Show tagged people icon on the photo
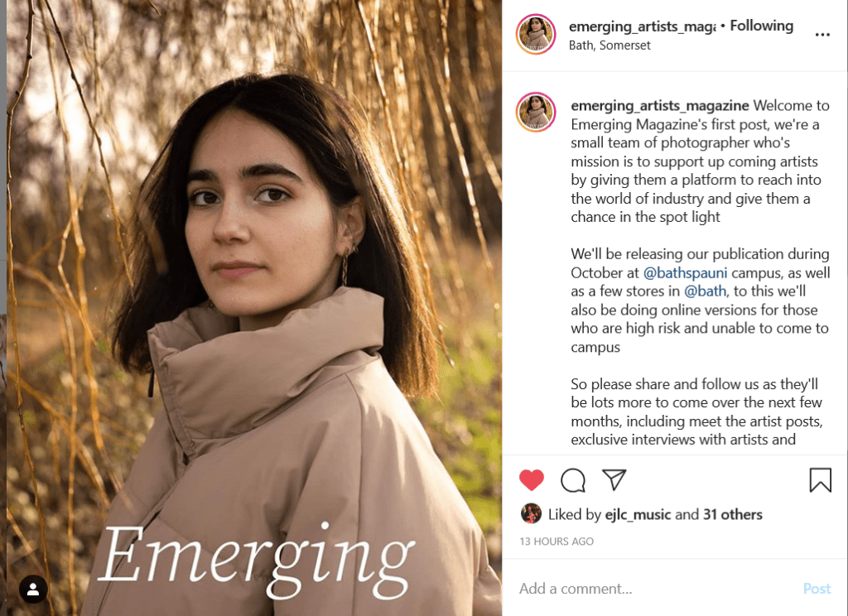The image size is (848, 616). 33,589
